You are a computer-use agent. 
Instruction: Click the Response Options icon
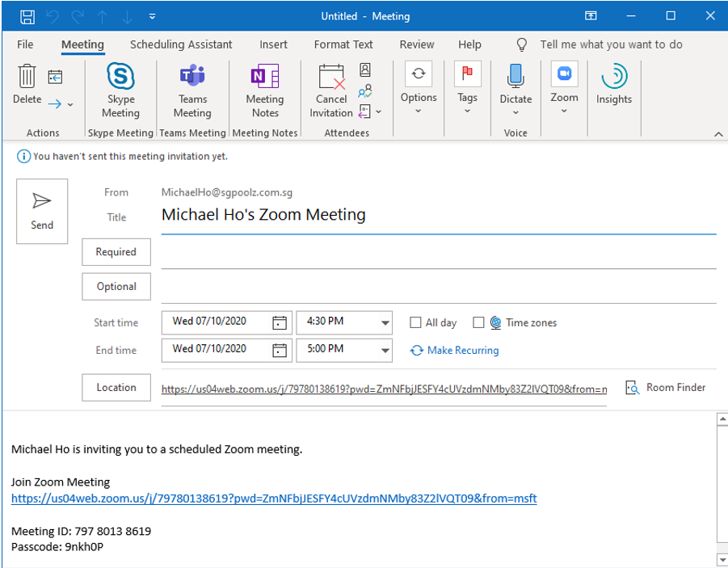click(x=364, y=111)
